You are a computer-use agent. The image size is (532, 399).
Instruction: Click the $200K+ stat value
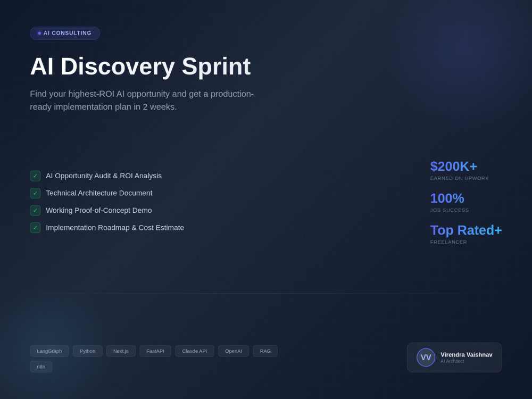point(454,166)
